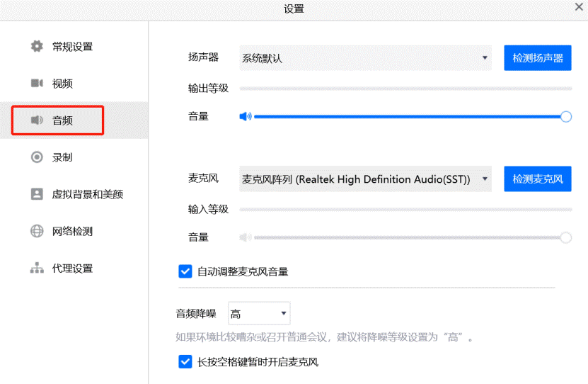This screenshot has width=588, height=384.
Task: Switch to the 视频 settings tab
Action: pyautogui.click(x=62, y=84)
